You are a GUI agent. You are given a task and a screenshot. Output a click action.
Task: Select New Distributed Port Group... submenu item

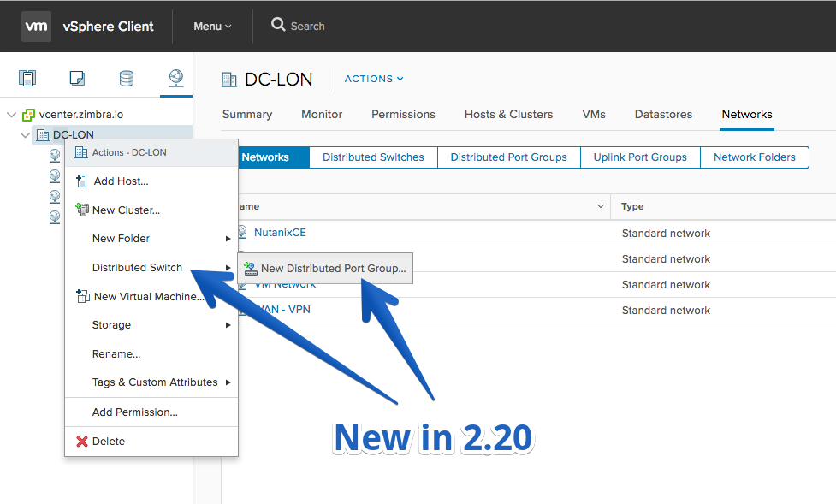click(x=325, y=269)
